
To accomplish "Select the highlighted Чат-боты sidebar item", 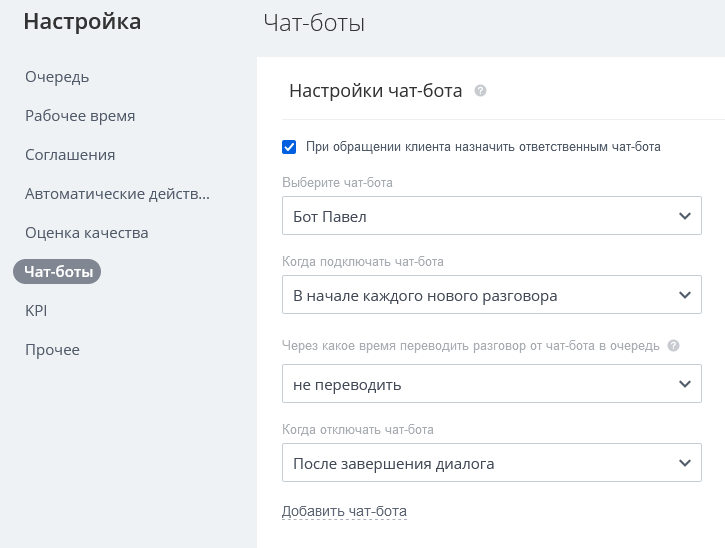I will point(57,271).
